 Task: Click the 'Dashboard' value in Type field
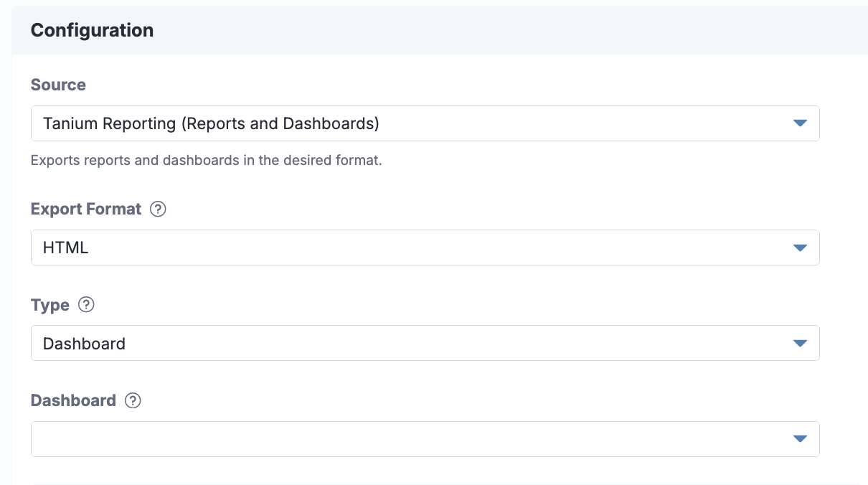[x=84, y=344]
